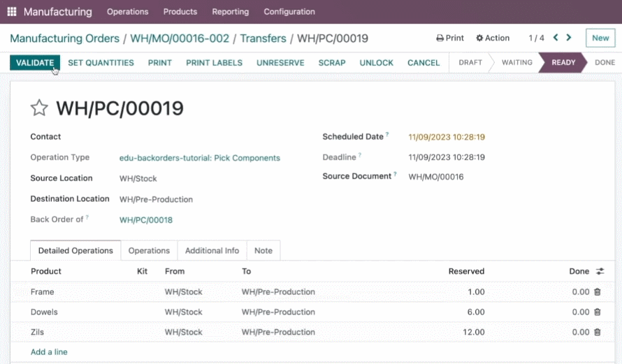622x364 pixels.
Task: Click CANCEL button
Action: [424, 63]
